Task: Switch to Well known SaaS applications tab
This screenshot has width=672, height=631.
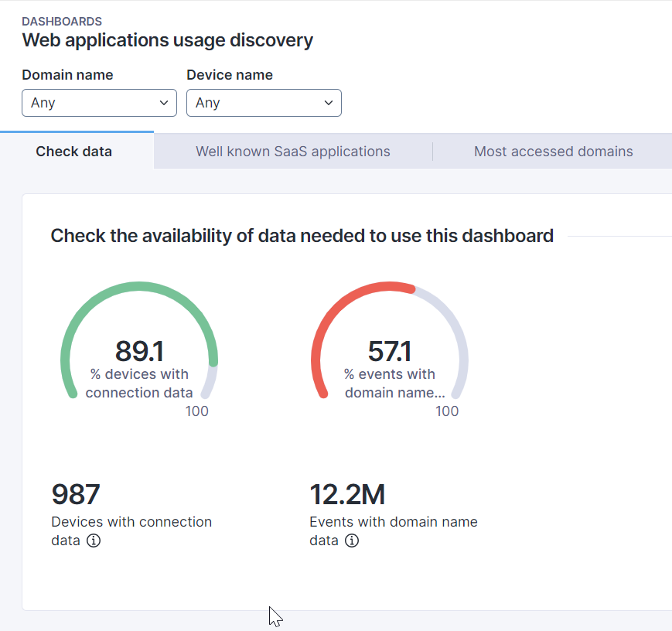Action: coord(293,152)
